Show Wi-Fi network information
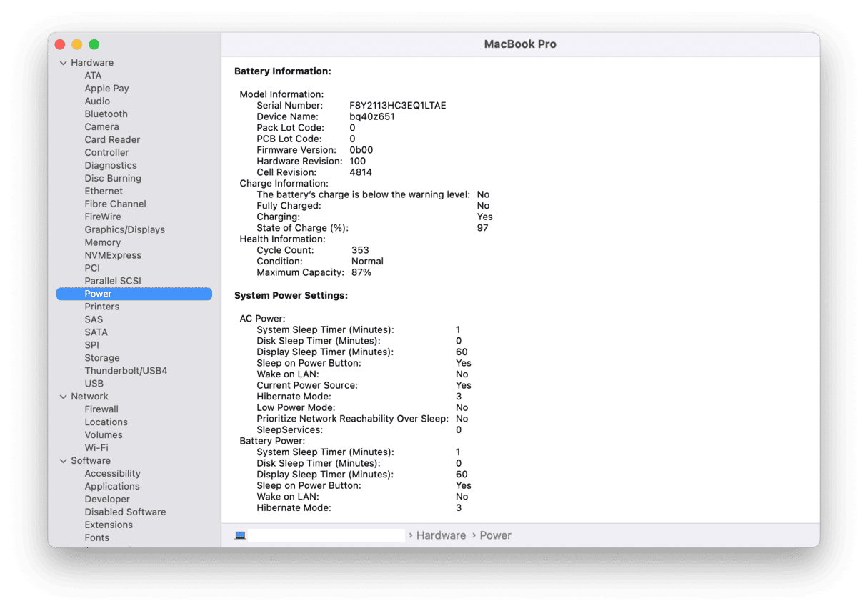The height and width of the screenshot is (611, 868). (96, 449)
